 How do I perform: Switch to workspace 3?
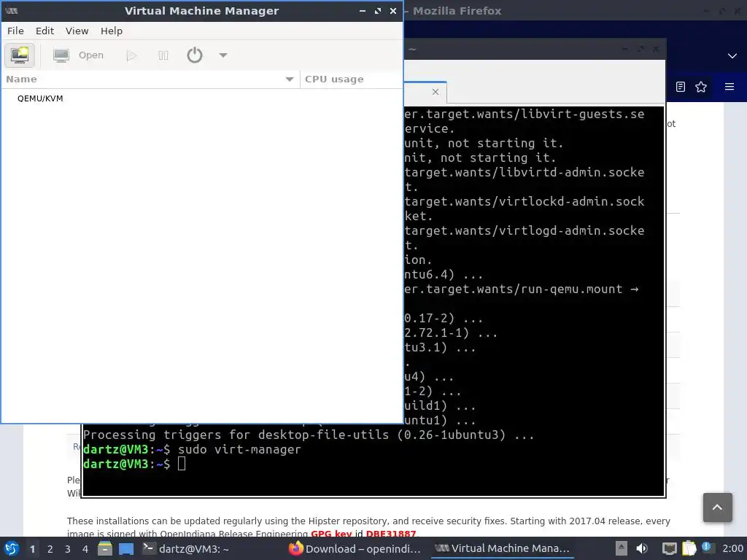click(68, 549)
